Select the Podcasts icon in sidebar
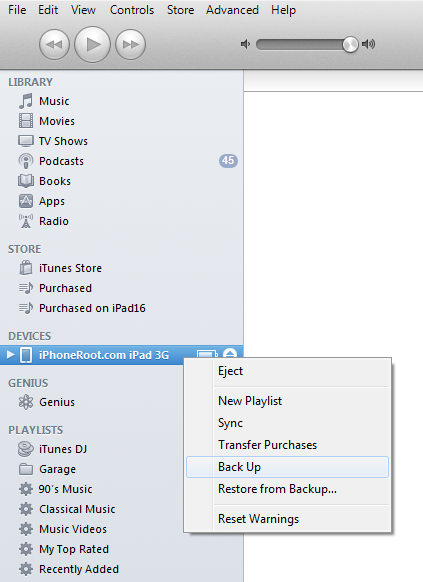423x582 pixels. pos(26,161)
